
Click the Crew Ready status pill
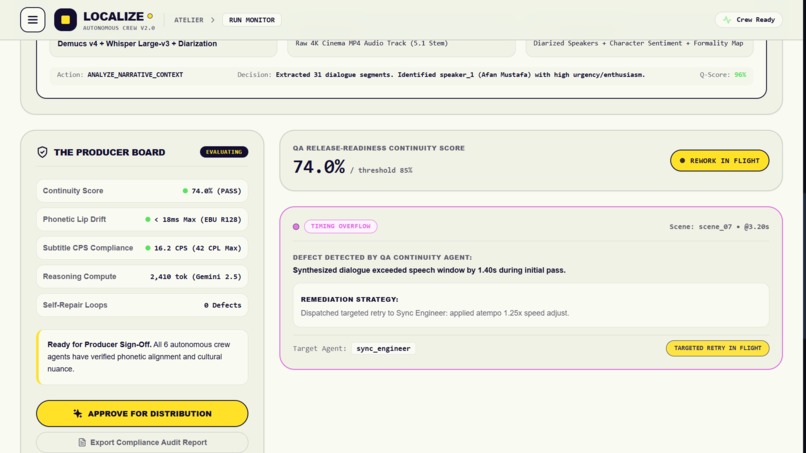tap(748, 20)
